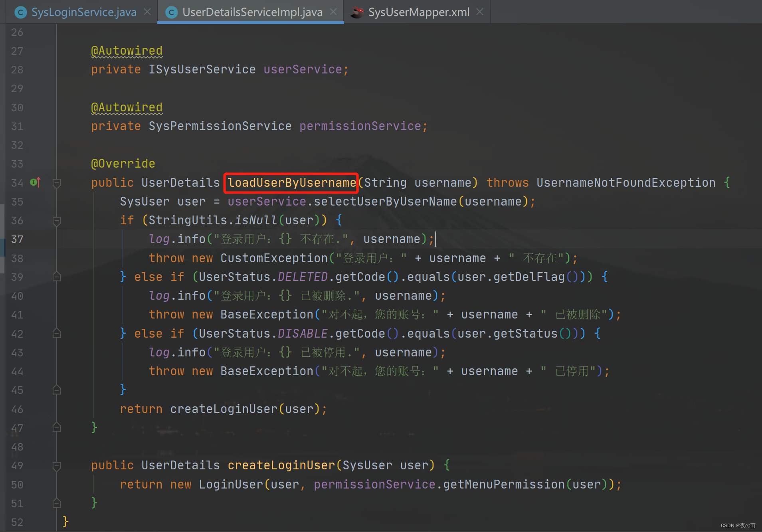Click LoginUser constructor on line 50
Viewport: 762px width, 532px height.
click(x=231, y=485)
